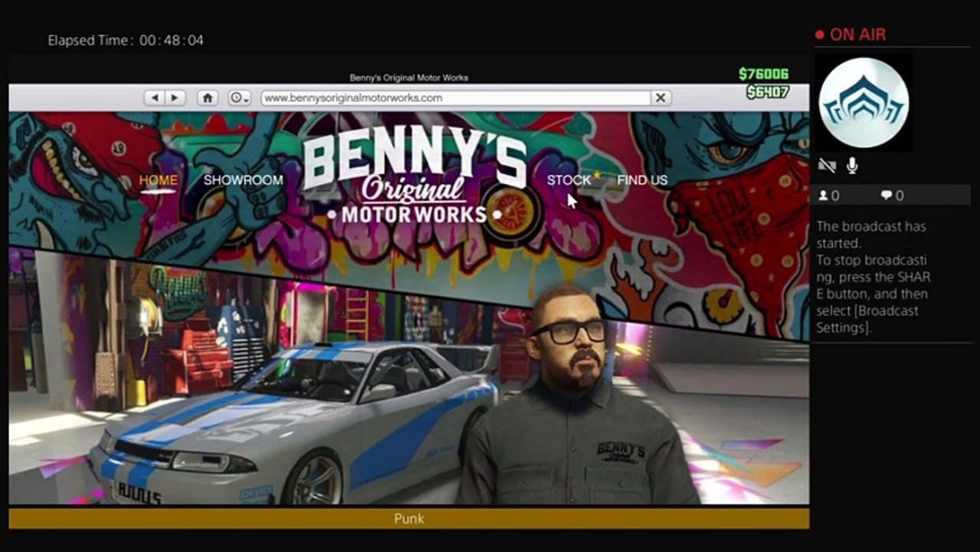Viewport: 980px width, 552px height.
Task: Click the browser back arrow button
Action: point(155,98)
